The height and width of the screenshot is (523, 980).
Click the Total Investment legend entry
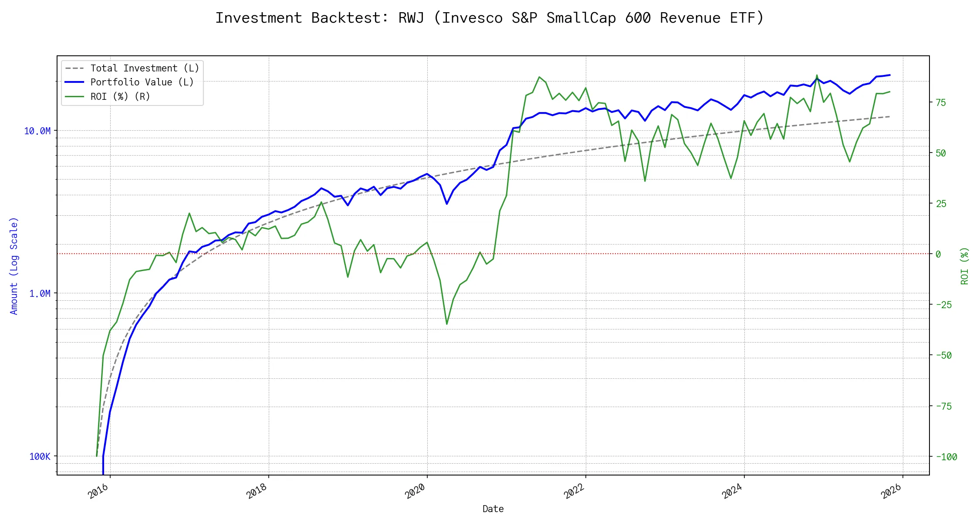tap(145, 68)
